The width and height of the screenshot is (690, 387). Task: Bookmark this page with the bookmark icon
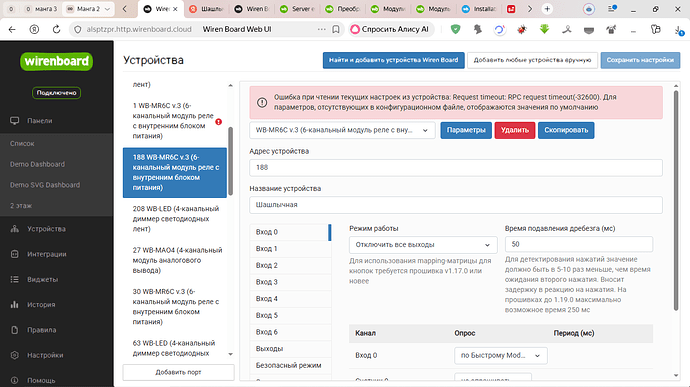point(336,29)
